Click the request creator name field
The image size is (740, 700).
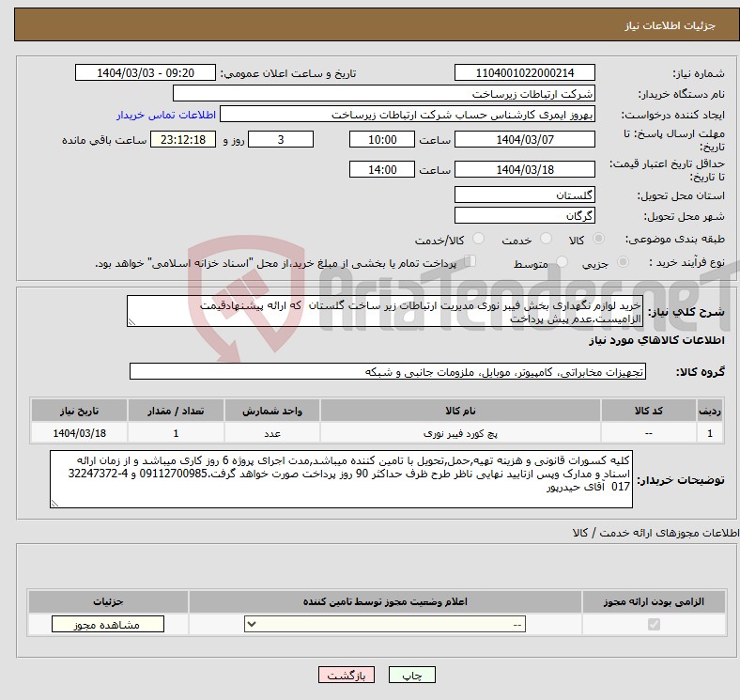click(407, 115)
